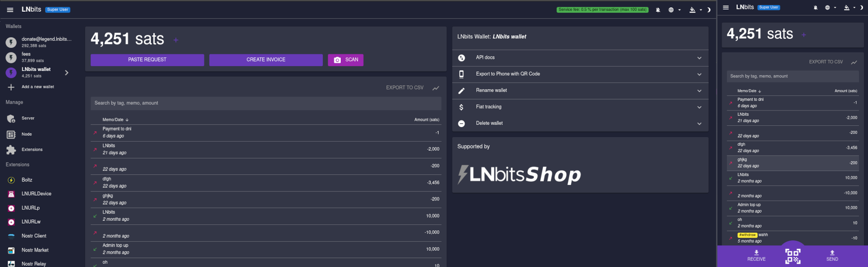Expand the Fiat tracking section
868x267 pixels.
[580, 107]
